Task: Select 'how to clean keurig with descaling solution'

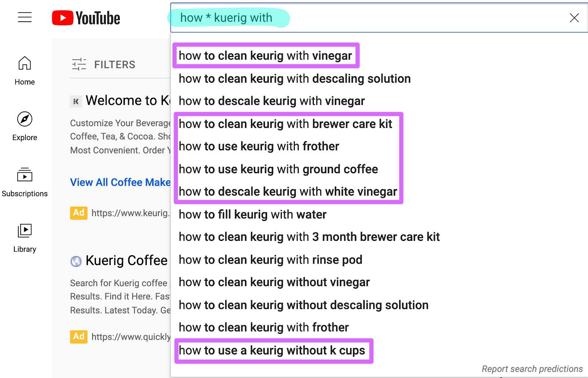Action: point(295,79)
